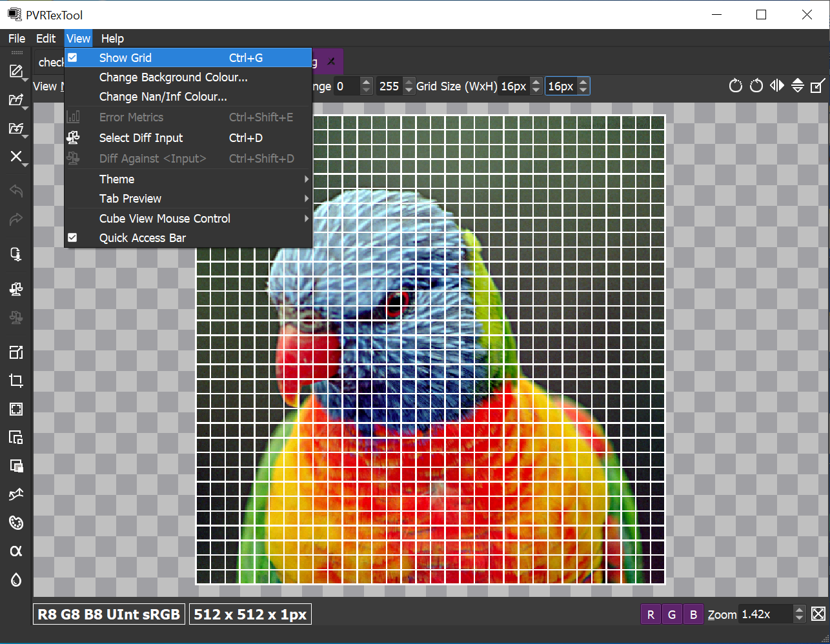Viewport: 830px width, 644px height.
Task: Click the colour palette icon
Action: click(x=16, y=523)
